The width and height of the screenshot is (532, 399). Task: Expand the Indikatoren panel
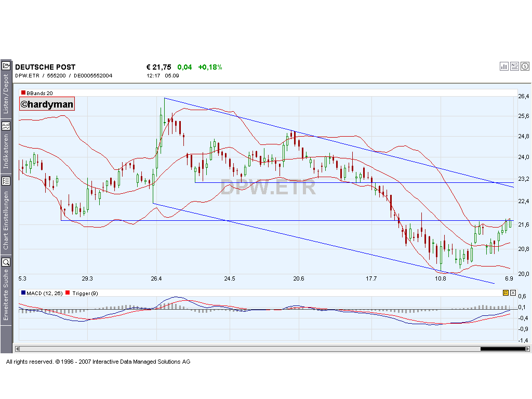[6, 151]
